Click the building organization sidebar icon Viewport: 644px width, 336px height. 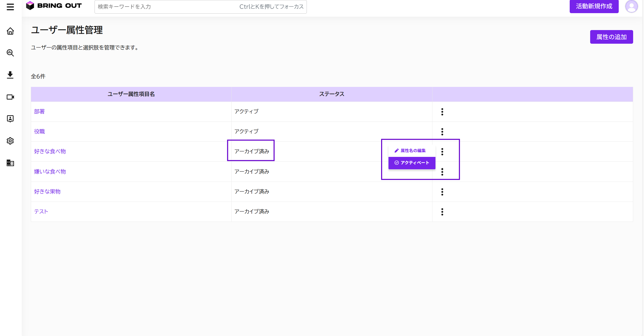point(10,163)
